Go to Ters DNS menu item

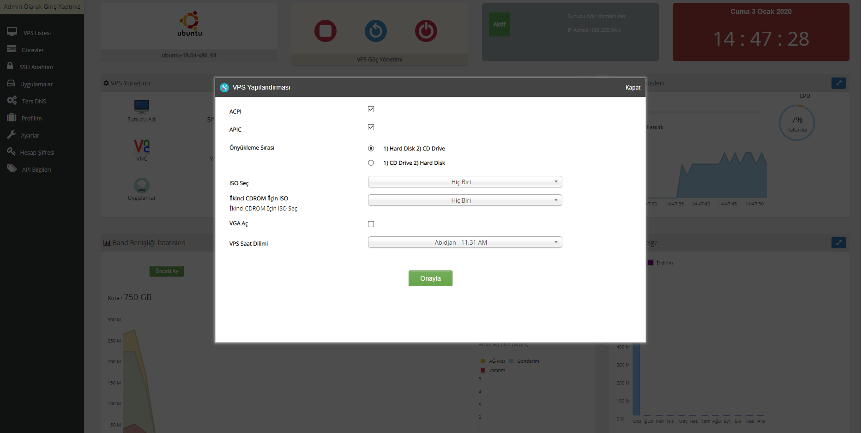[34, 101]
